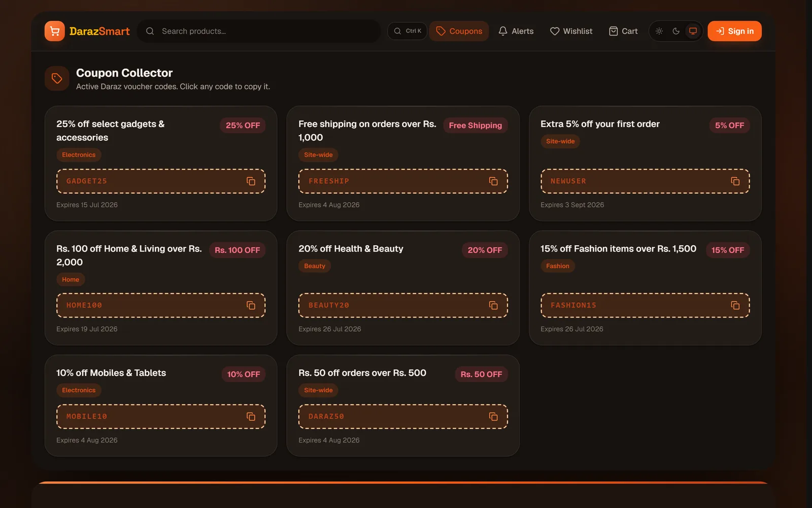The image size is (812, 508).
Task: Click the Sign in button
Action: pyautogui.click(x=734, y=31)
